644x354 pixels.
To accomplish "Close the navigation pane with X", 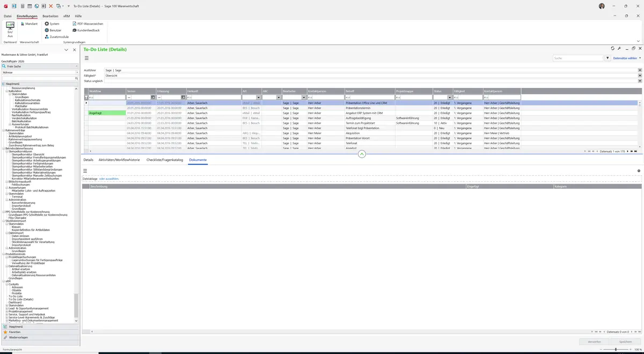I will [74, 49].
